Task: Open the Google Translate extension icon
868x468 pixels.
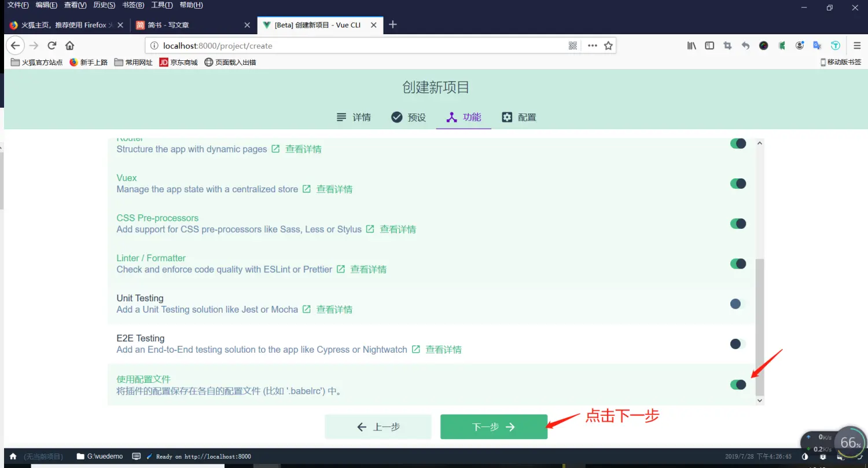Action: [x=817, y=46]
